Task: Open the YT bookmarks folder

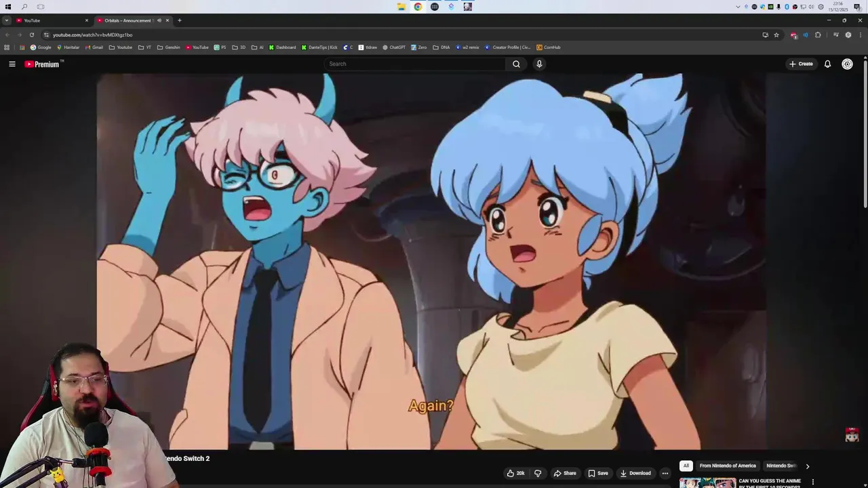Action: click(x=144, y=47)
